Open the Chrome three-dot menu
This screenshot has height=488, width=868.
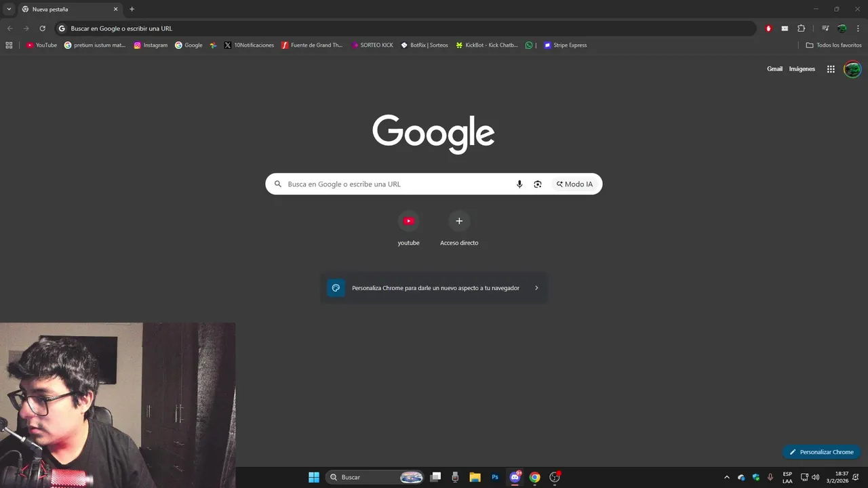(858, 28)
